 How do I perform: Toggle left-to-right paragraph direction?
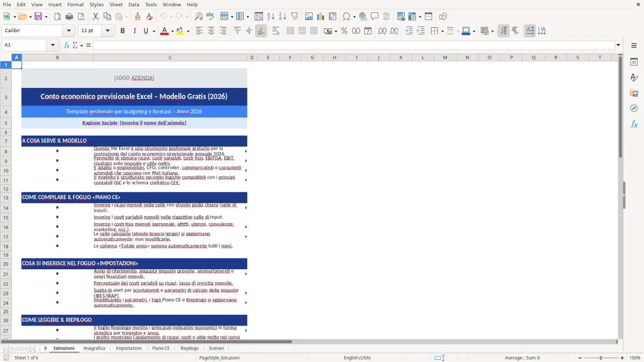(x=503, y=31)
